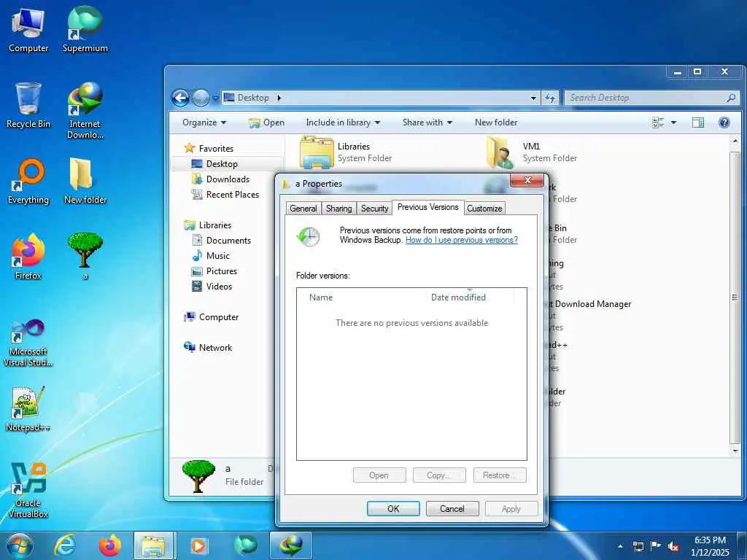Screen dimensions: 747x560
Task: Click the Explorer forward navigation arrow
Action: tap(201, 98)
